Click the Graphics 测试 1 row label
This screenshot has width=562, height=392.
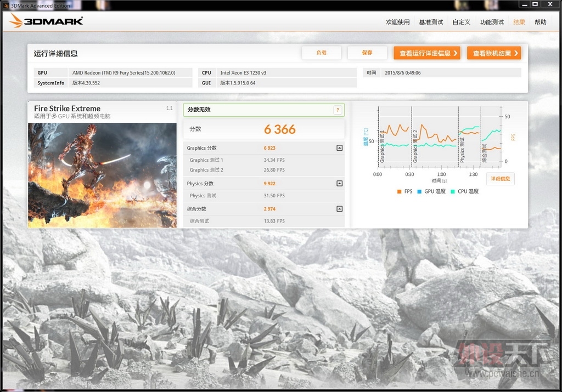tap(206, 160)
